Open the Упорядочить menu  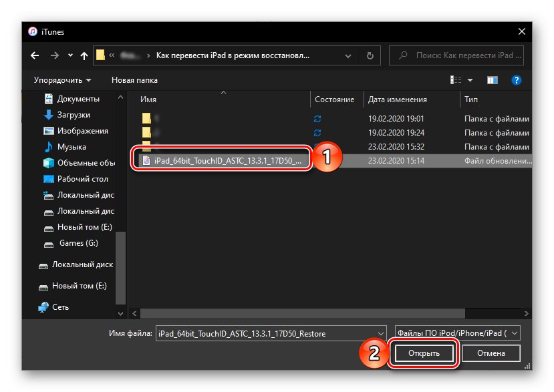[x=63, y=80]
